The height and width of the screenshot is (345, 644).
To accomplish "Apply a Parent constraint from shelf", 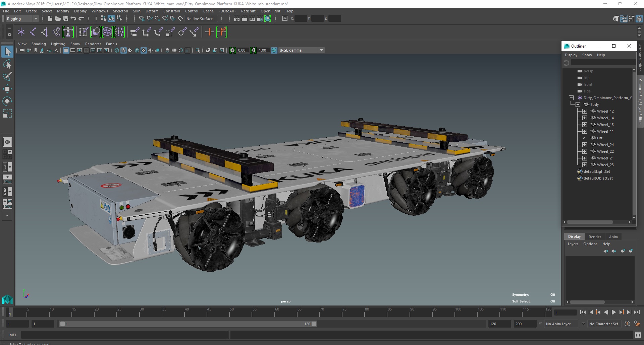I will point(135,32).
